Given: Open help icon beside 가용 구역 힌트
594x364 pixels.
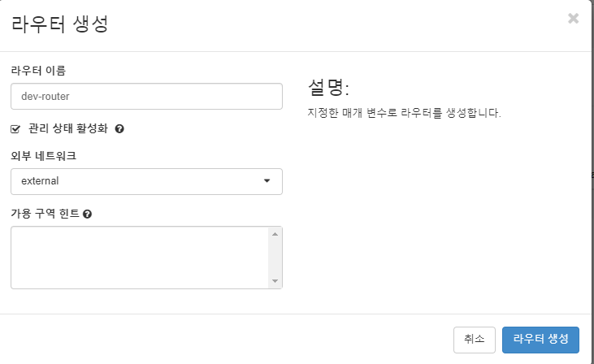Looking at the screenshot, I should (x=87, y=214).
